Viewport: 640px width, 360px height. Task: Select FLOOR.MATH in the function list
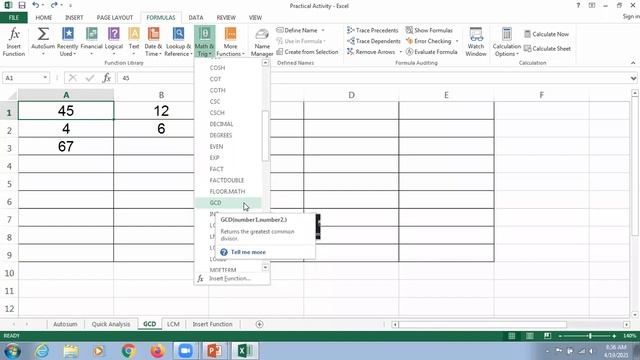coord(228,191)
